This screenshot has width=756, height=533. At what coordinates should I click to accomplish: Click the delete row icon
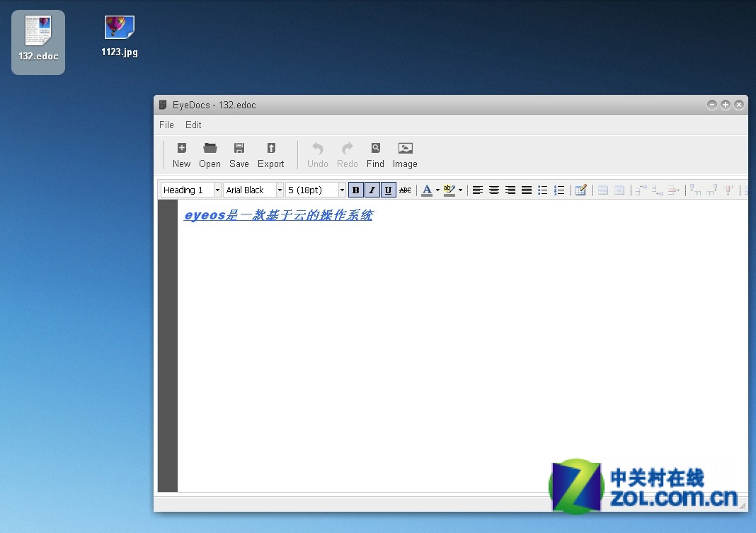coord(674,190)
